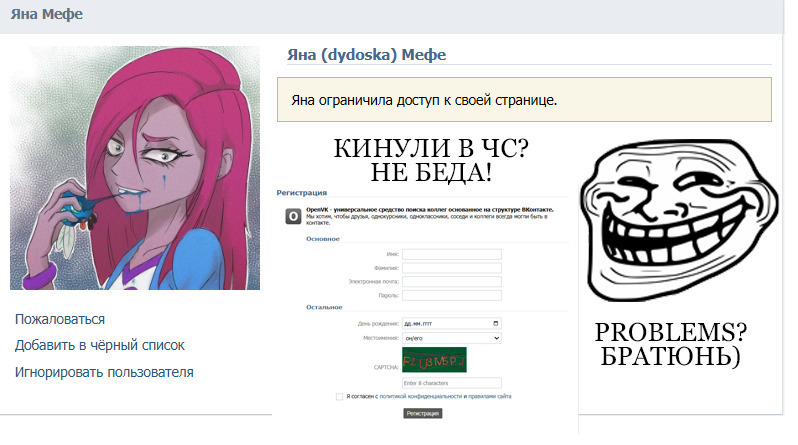The image size is (798, 445).
Task: Click the Яна Мефе page title
Action: [47, 14]
